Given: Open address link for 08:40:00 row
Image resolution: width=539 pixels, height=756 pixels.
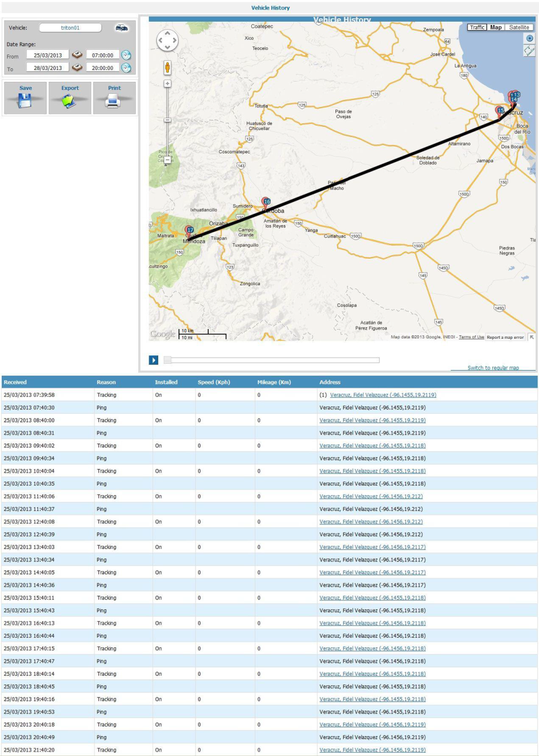Looking at the screenshot, I should click(x=372, y=421).
